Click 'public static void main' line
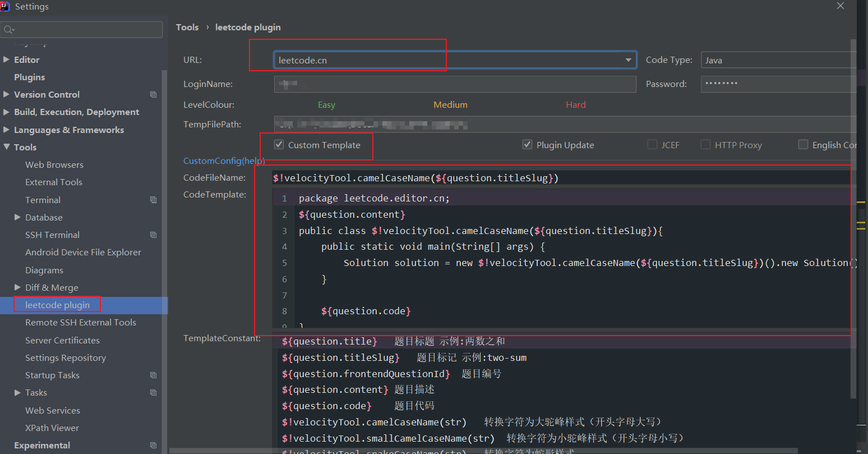Image resolution: width=868 pixels, height=454 pixels. point(433,246)
